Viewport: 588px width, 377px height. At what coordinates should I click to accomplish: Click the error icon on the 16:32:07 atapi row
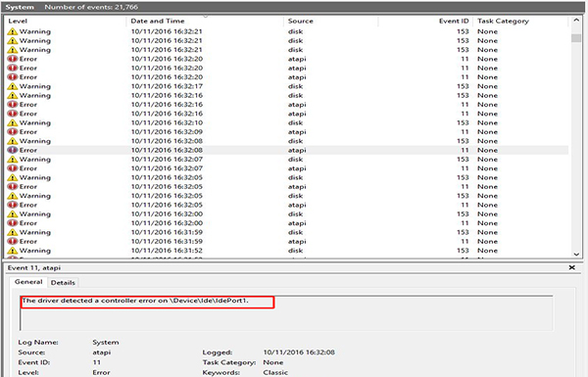pyautogui.click(x=13, y=168)
